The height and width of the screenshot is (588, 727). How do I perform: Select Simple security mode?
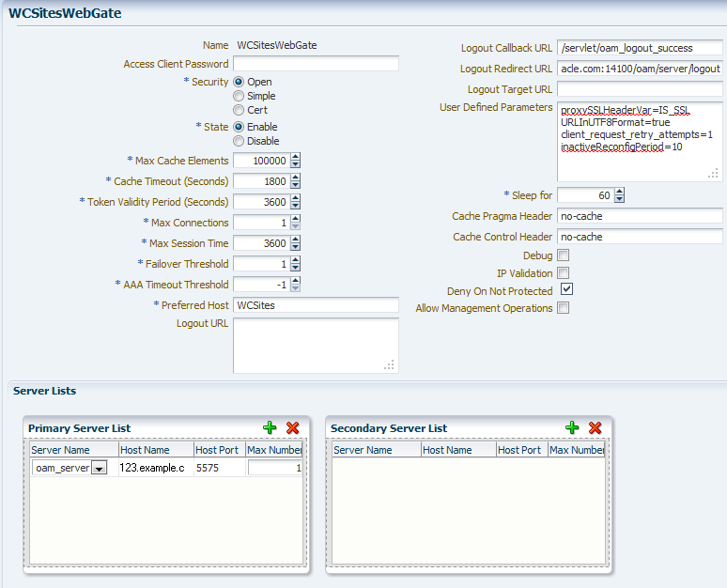239,96
